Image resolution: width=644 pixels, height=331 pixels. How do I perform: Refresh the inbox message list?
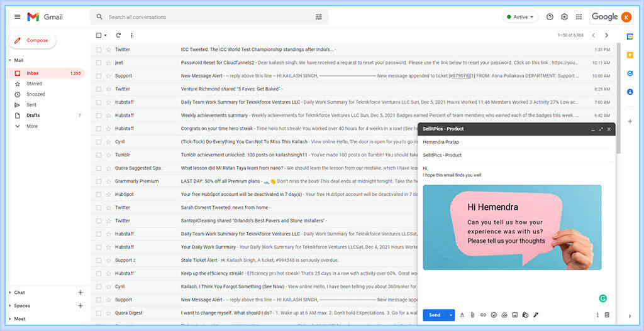tap(118, 35)
